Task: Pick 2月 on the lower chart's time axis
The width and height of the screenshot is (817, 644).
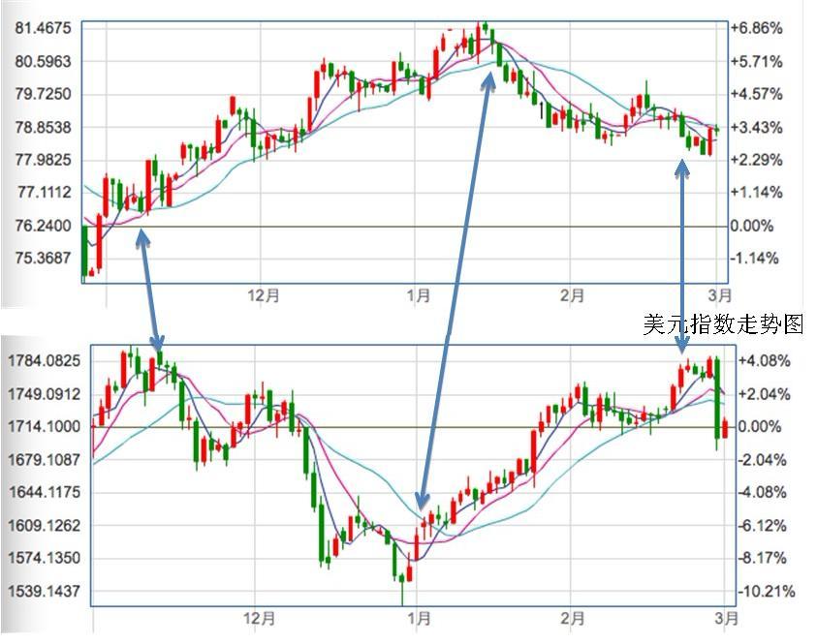Action: (572, 619)
